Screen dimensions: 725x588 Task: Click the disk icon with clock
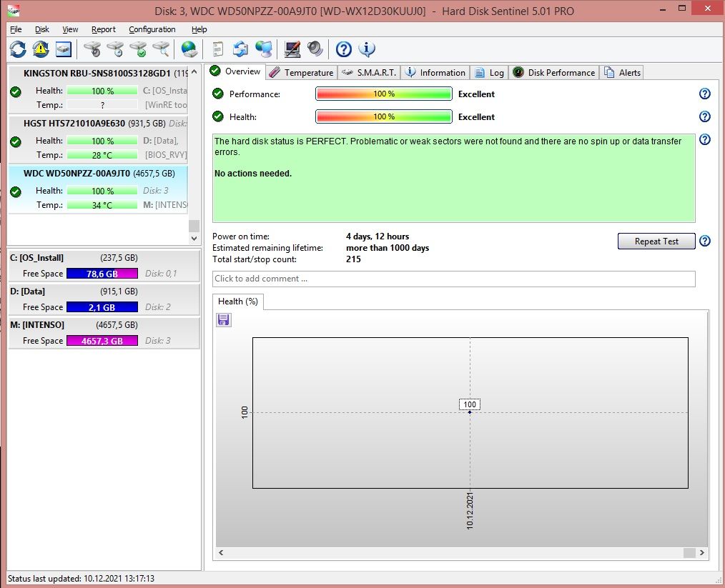115,49
